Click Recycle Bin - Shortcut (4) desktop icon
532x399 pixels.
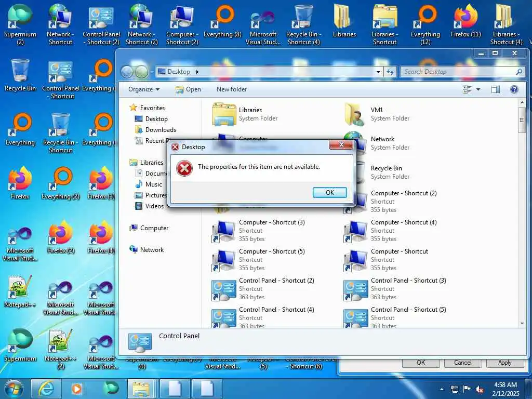point(303,24)
